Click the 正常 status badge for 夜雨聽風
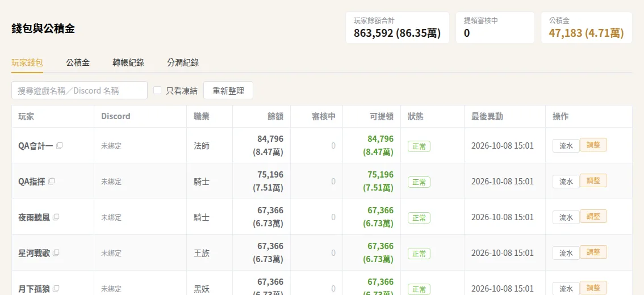The width and height of the screenshot is (644, 295). pos(419,218)
